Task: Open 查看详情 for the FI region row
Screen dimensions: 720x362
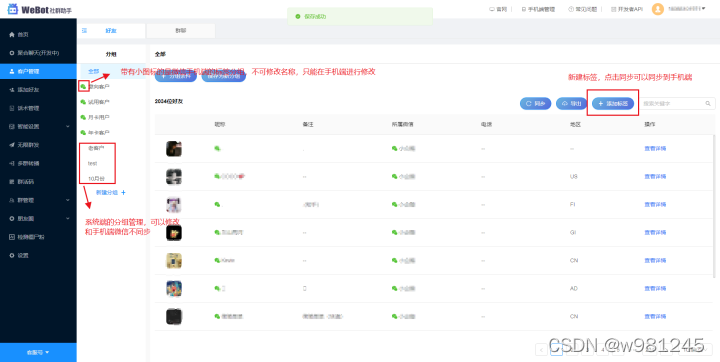Action: coord(655,204)
